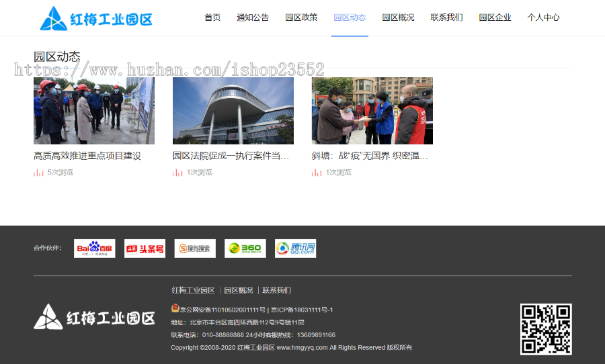Open the 京公网安备11010602001111号 record link
The height and width of the screenshot is (364, 605).
click(223, 310)
